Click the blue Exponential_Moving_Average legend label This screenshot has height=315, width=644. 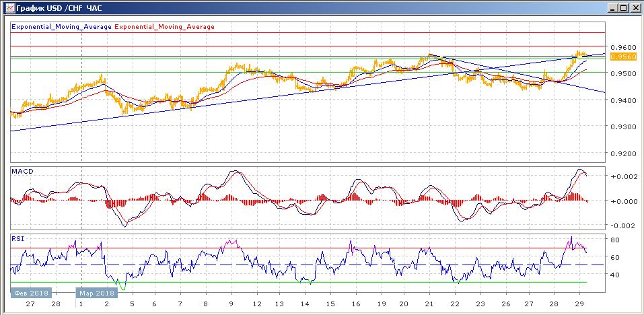(62, 27)
